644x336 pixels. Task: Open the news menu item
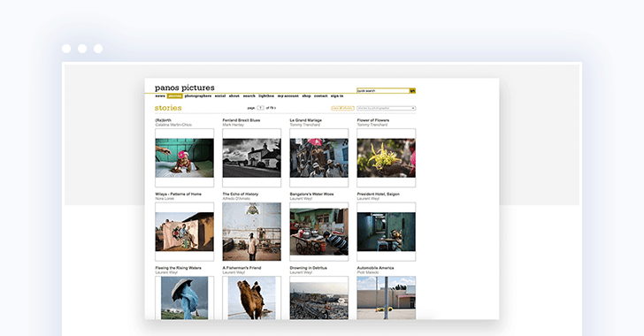pos(160,96)
